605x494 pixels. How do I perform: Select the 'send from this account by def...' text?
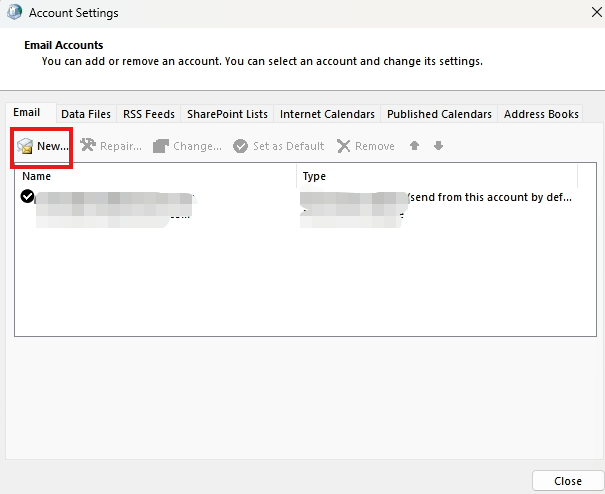pos(490,197)
